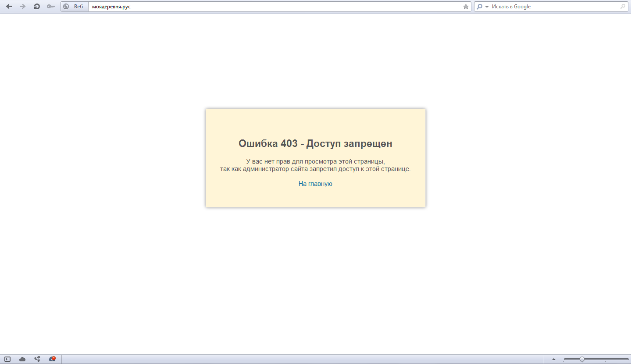
Task: Click the zoom slider handle
Action: [x=582, y=359]
